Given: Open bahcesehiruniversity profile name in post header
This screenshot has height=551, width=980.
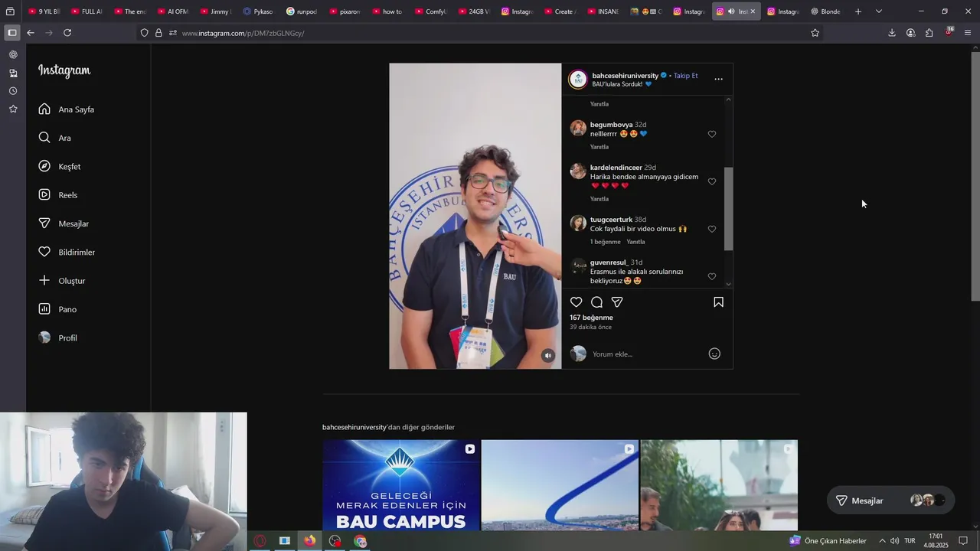Looking at the screenshot, I should click(x=625, y=76).
